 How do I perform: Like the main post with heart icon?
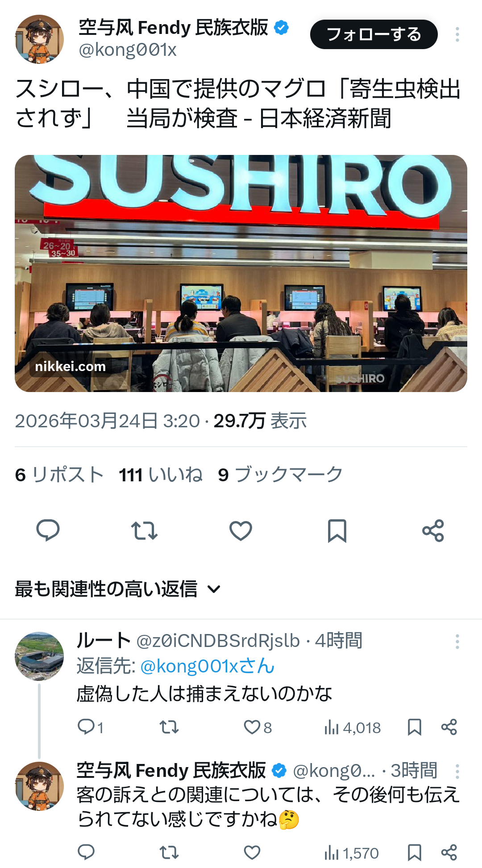(x=241, y=530)
